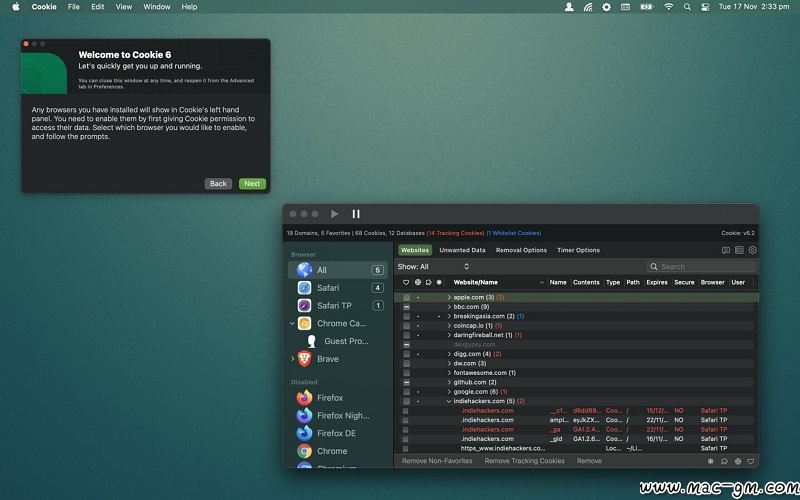Switch to the Websites tab
Screen dimensions: 800x500
click(x=415, y=250)
